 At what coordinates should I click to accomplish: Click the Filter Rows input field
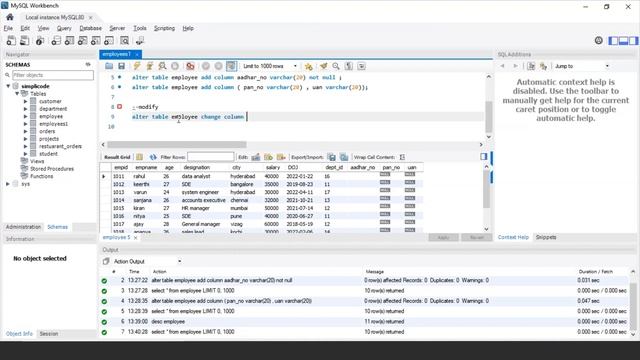click(211, 157)
